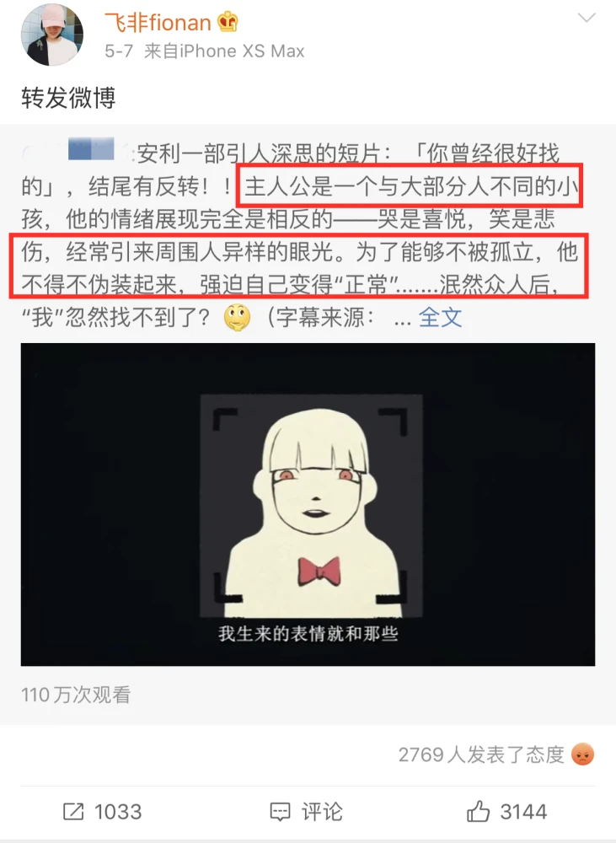Viewport: 616px width, 843px height.
Task: Open the 2769人发表了态度 reactions list
Action: [481, 754]
